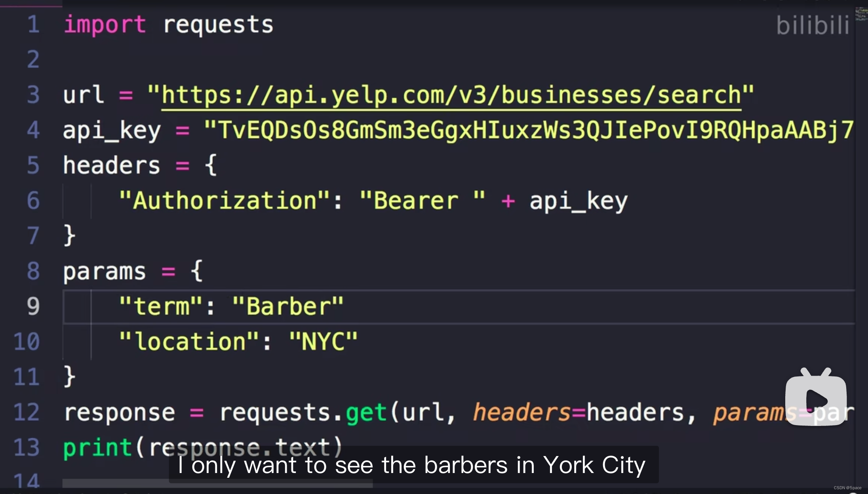
Task: Click the 'get' method on line 12
Action: click(x=366, y=413)
